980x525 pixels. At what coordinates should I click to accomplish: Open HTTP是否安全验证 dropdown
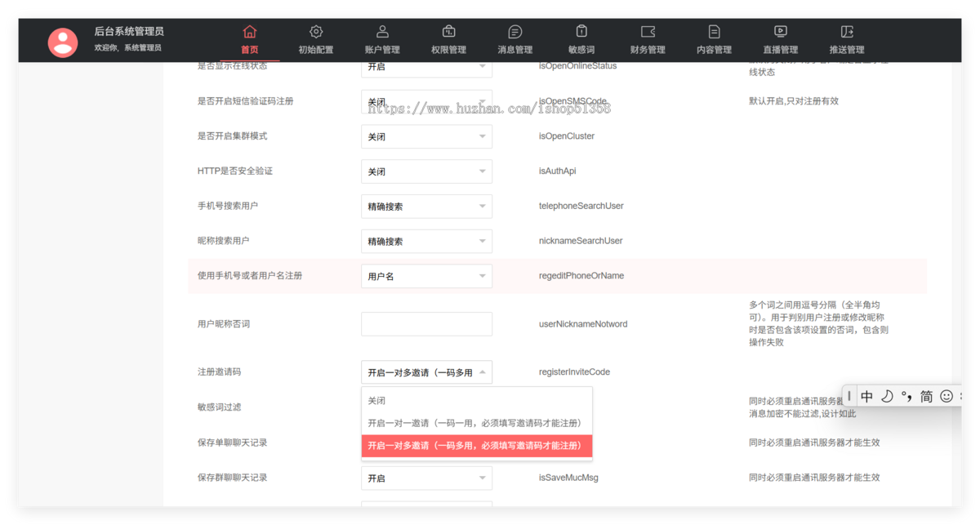pos(426,171)
